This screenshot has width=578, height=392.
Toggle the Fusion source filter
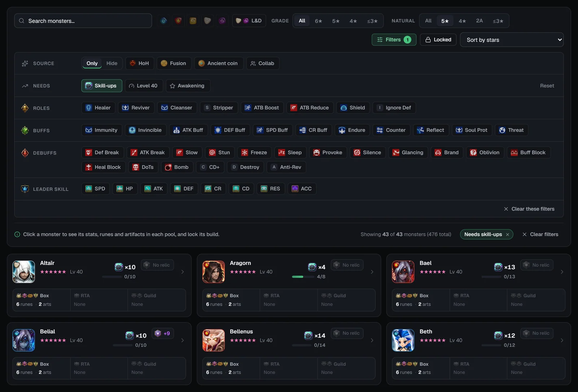(174, 63)
